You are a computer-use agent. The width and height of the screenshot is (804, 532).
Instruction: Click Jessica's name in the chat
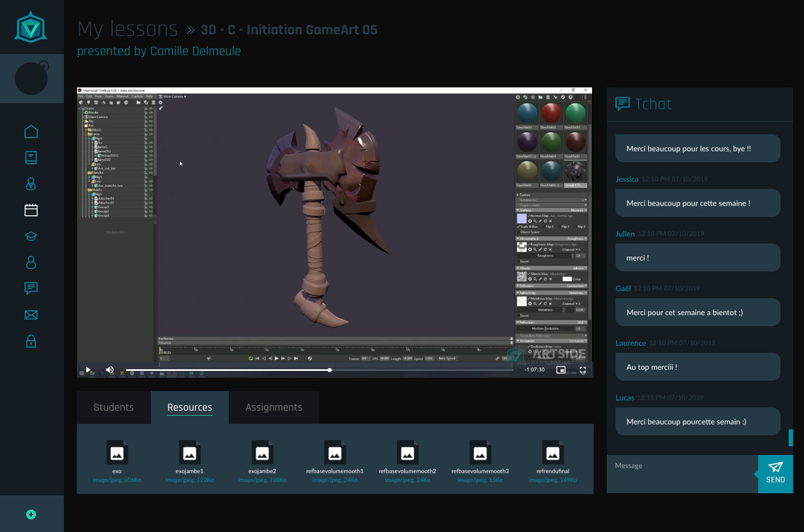coord(626,179)
